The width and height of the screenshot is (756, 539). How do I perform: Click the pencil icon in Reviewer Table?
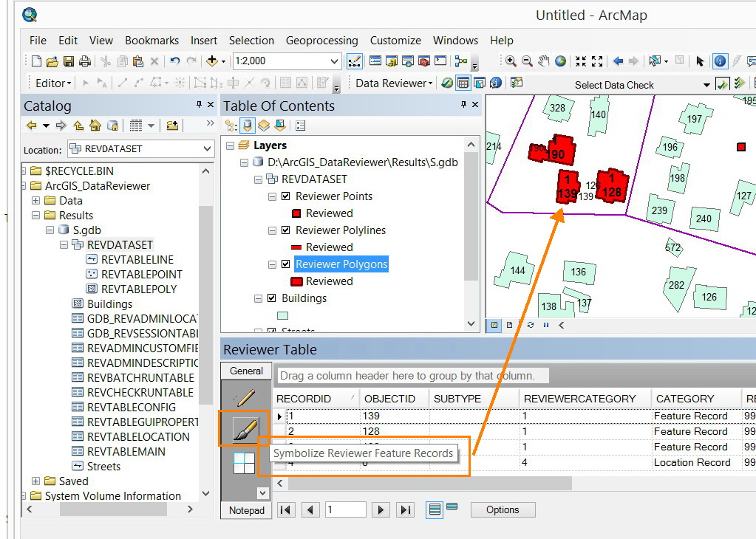(245, 398)
